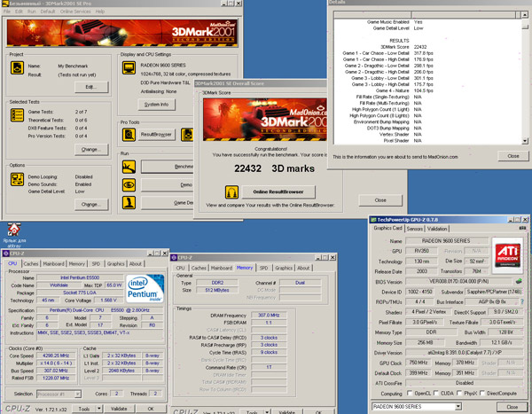Switch to Graphics tab in left CPU-Z
Screen dimensions: 532x414
click(x=115, y=263)
